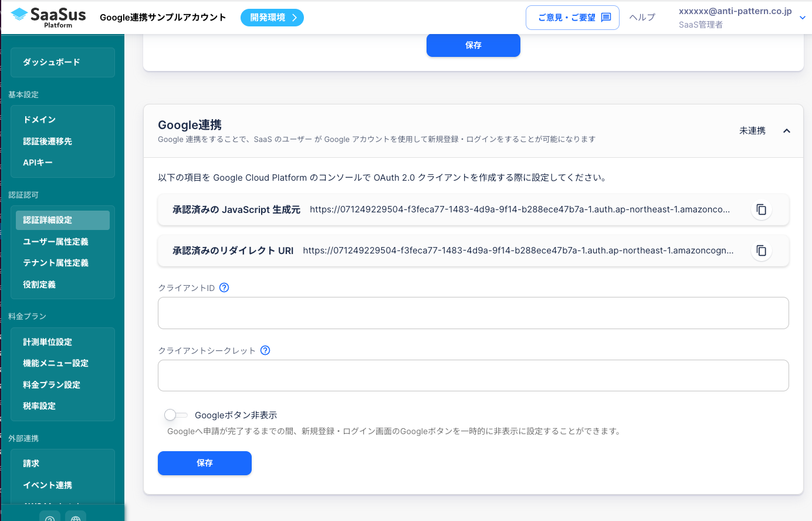Click the xxxxxx@anti-pattern.co.jp account name
Screen dimensions: 812x521
tap(735, 11)
